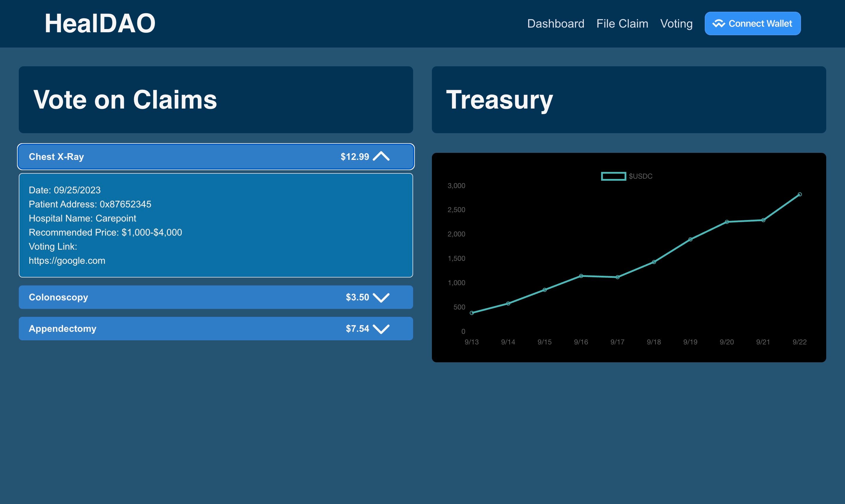
Task: Go to the File Claim page
Action: (622, 23)
